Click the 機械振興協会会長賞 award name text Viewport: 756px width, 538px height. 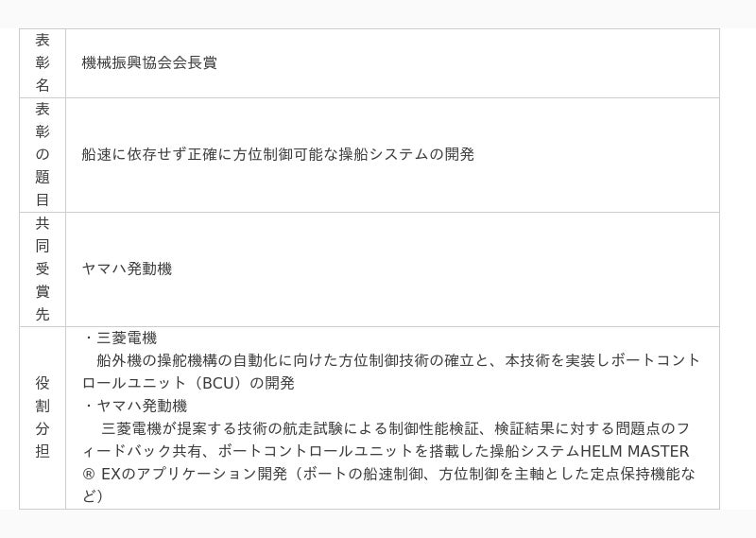click(149, 63)
